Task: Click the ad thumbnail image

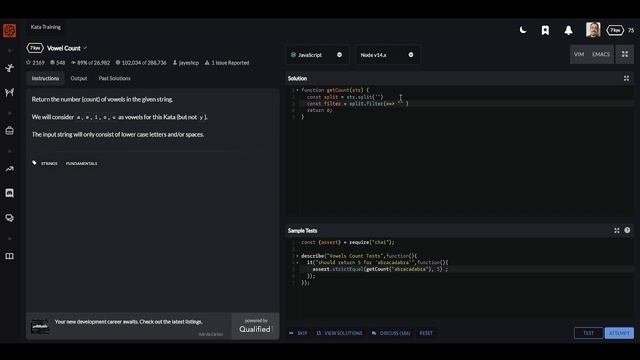Action: (x=40, y=327)
